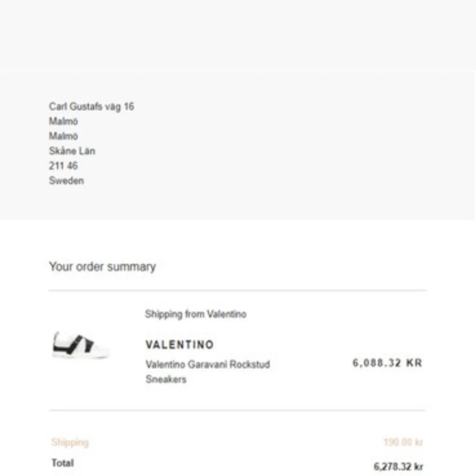Image resolution: width=476 pixels, height=476 pixels.
Task: Click the Shipping from Valentino text
Action: point(195,314)
